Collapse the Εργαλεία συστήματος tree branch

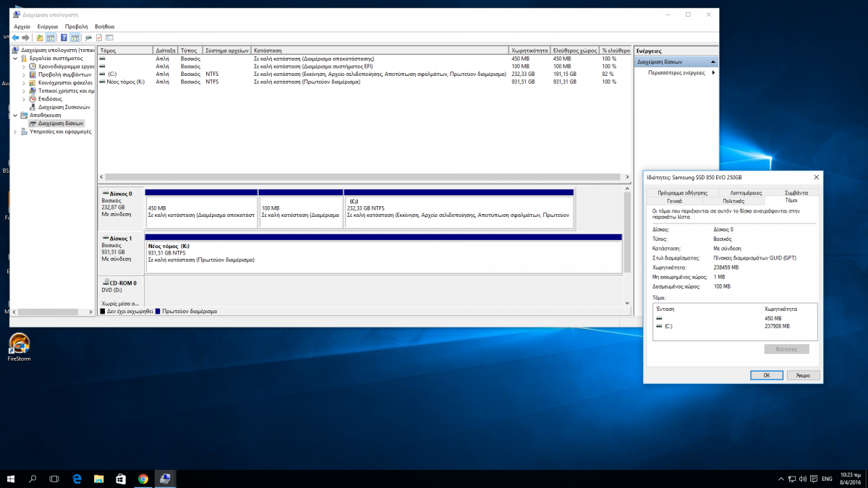coord(16,58)
